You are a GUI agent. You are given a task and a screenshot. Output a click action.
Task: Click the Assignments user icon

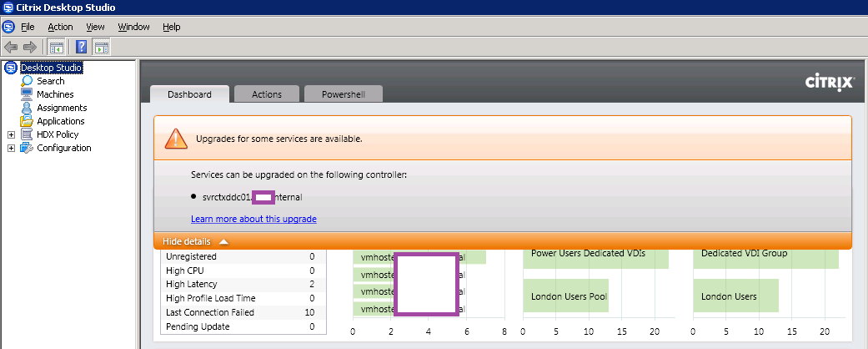pyautogui.click(x=27, y=108)
